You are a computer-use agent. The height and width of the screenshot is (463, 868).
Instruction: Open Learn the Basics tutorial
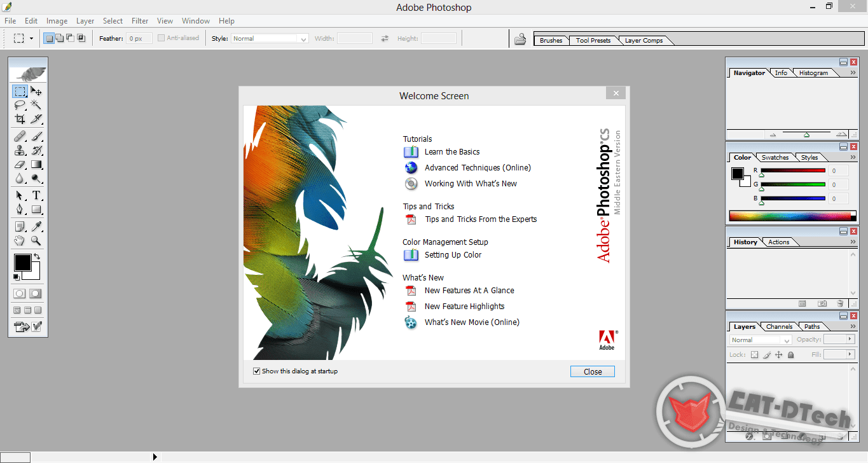(452, 152)
